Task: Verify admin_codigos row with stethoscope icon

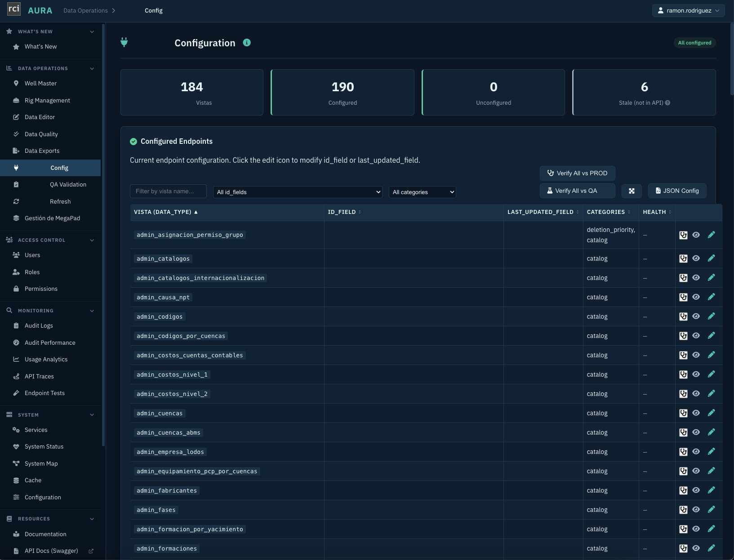Action: [683, 316]
